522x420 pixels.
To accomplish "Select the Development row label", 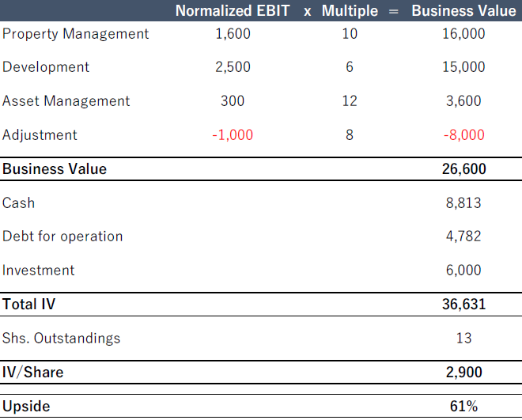I will [46, 67].
